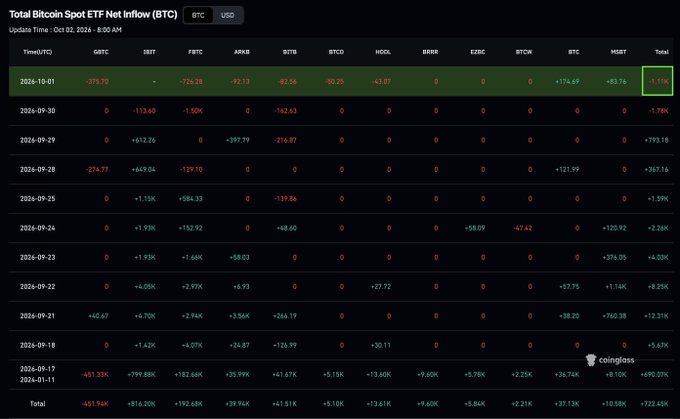Click the GBTC column header
The width and height of the screenshot is (680, 419).
coord(101,52)
